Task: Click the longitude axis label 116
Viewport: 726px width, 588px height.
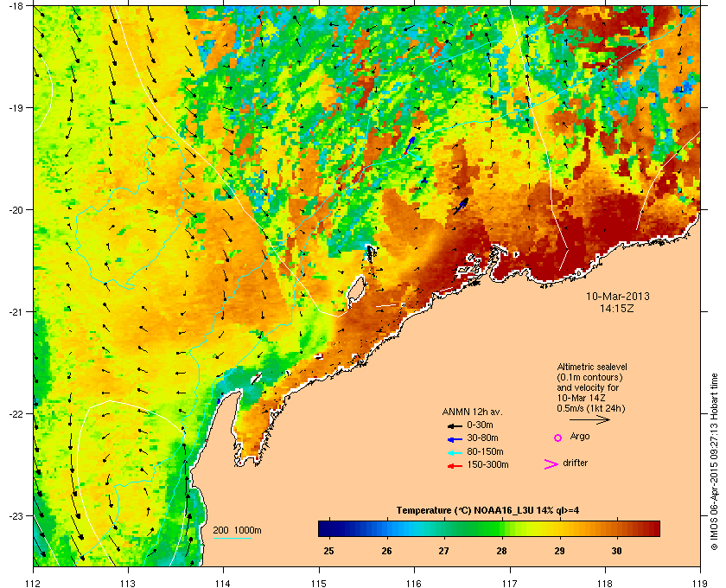Action: click(414, 583)
